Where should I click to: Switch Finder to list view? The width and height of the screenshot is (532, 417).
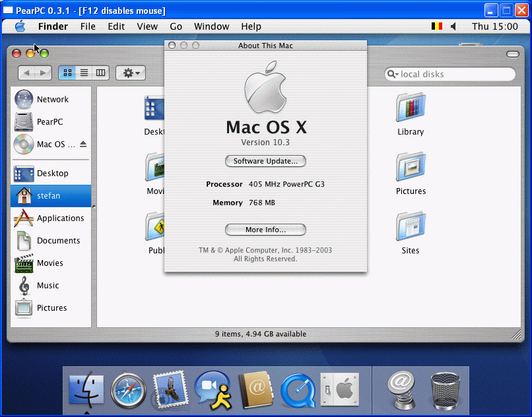point(84,73)
